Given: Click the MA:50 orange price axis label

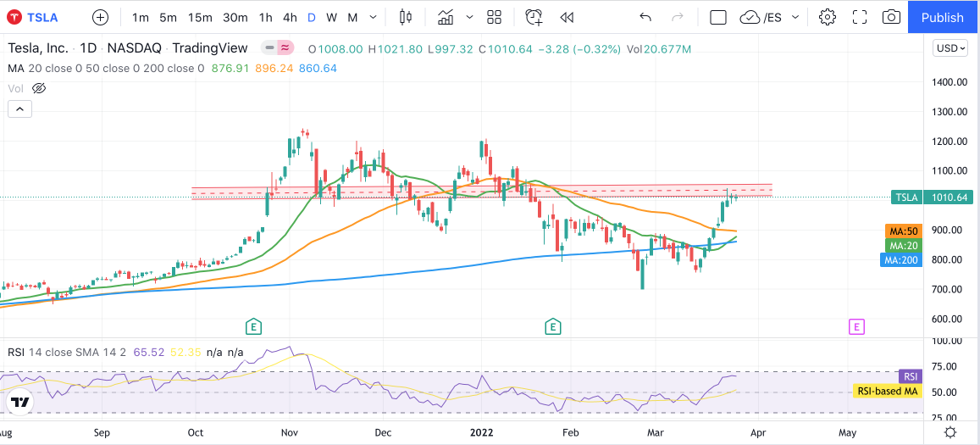Looking at the screenshot, I should [x=903, y=231].
